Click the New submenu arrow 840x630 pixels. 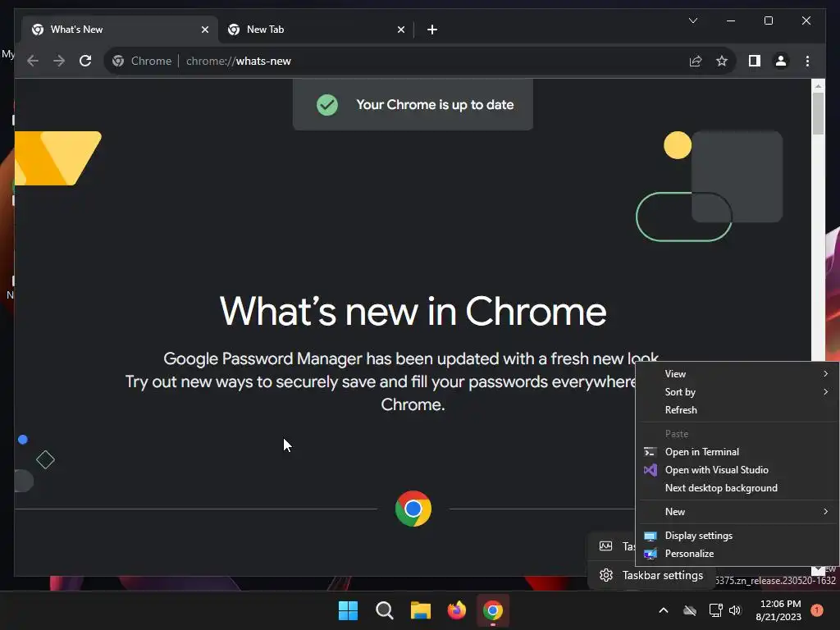[x=825, y=512]
